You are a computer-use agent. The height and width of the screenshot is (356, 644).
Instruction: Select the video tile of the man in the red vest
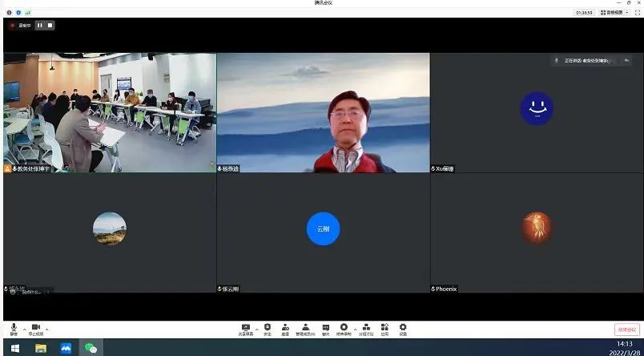coord(323,112)
